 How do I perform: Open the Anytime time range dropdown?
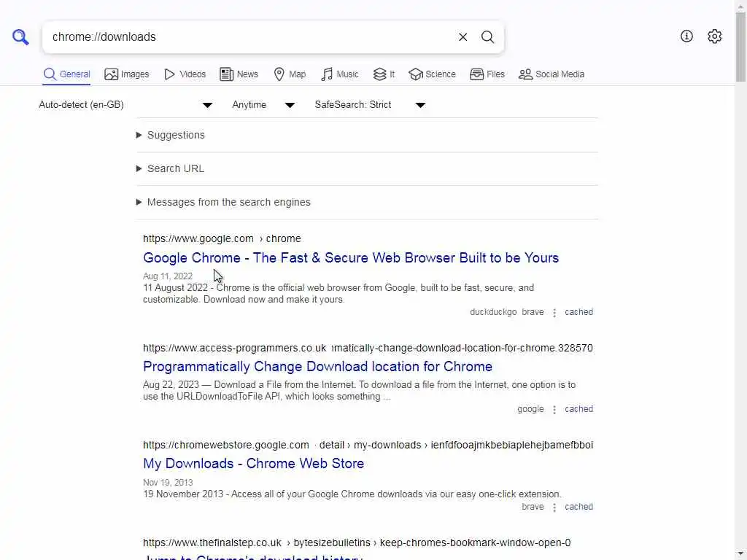(263, 105)
